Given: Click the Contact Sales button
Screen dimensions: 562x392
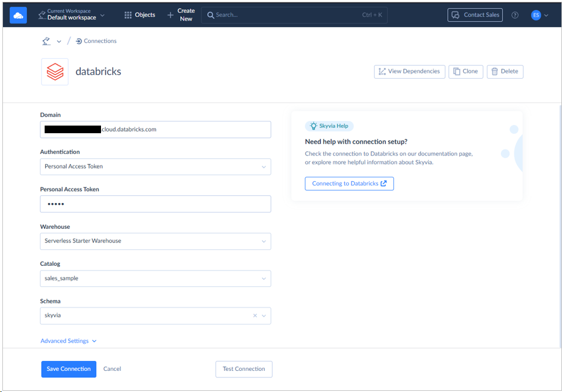Looking at the screenshot, I should pos(475,15).
